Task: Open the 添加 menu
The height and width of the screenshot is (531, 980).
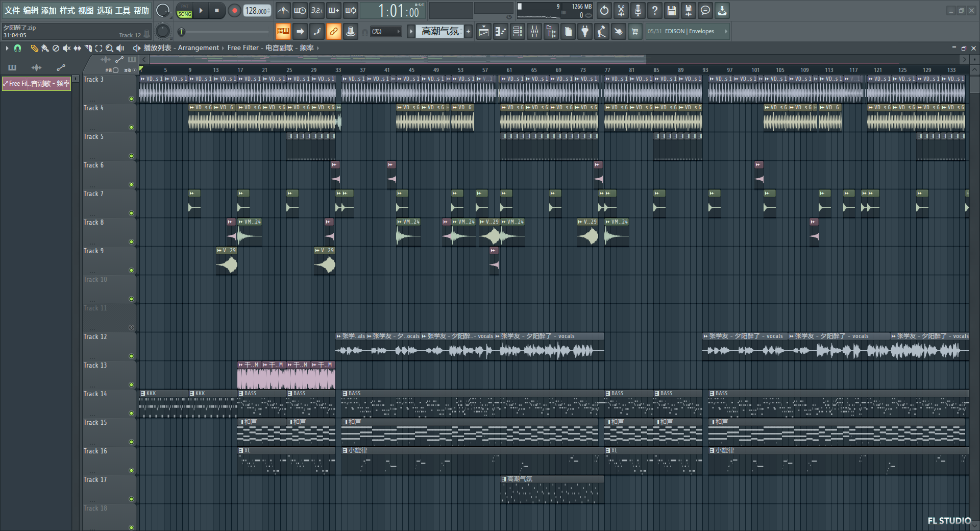Action: (49, 11)
